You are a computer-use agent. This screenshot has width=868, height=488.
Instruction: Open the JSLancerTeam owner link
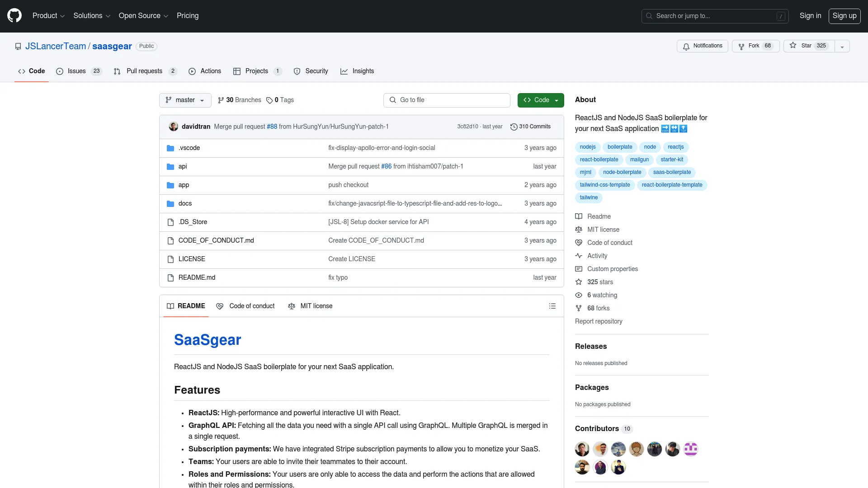coord(56,47)
